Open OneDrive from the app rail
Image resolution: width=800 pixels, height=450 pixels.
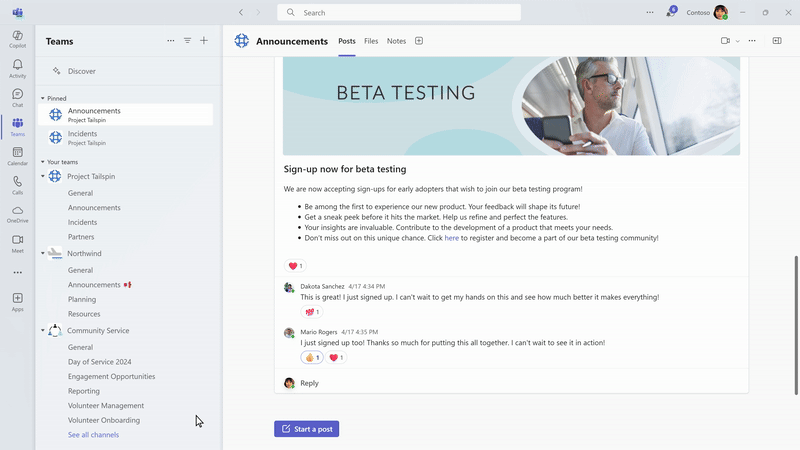click(17, 214)
